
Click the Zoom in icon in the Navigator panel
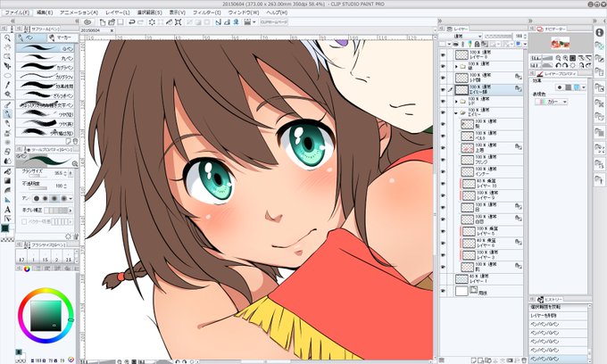[x=566, y=58]
